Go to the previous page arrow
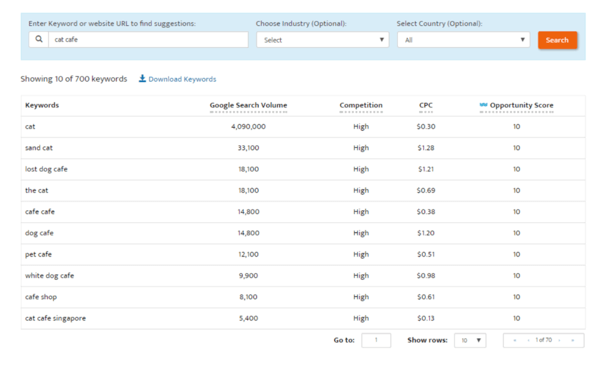614x369 pixels. (x=528, y=340)
